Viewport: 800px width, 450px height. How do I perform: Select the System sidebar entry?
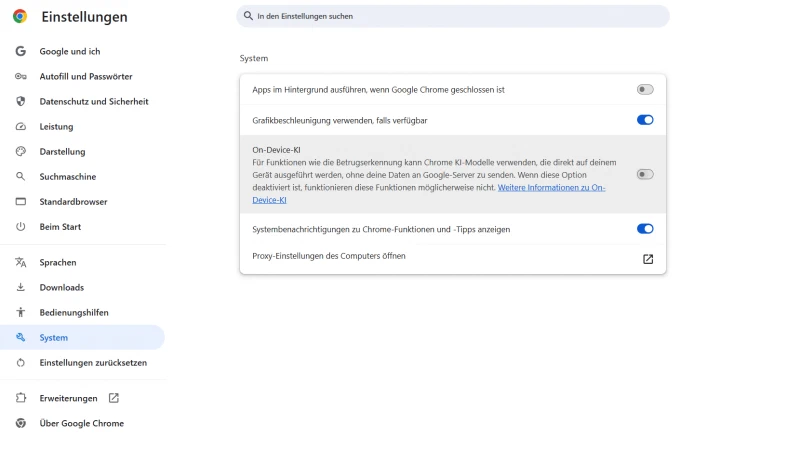[x=83, y=337]
